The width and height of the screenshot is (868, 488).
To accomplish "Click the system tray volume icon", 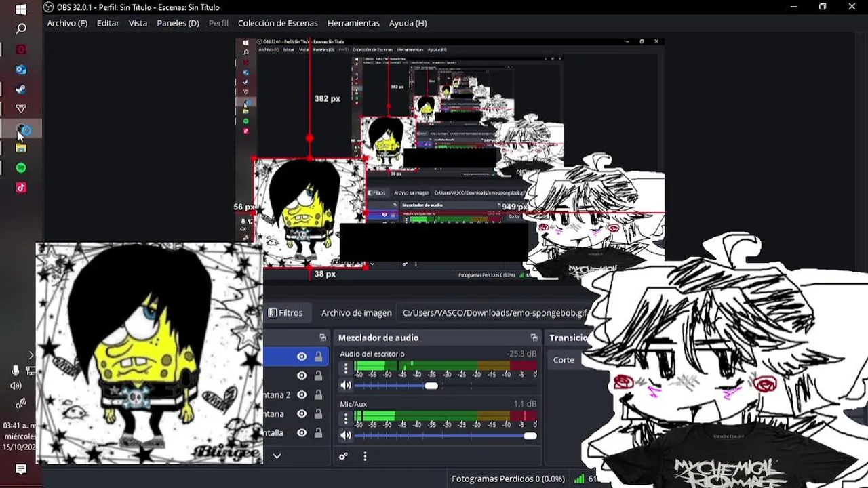I will point(16,386).
